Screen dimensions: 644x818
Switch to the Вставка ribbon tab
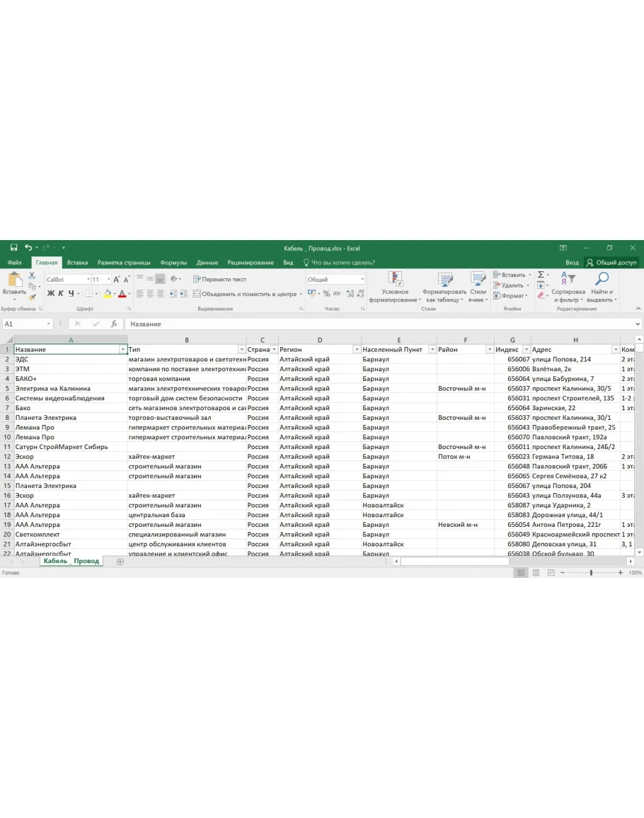point(77,263)
